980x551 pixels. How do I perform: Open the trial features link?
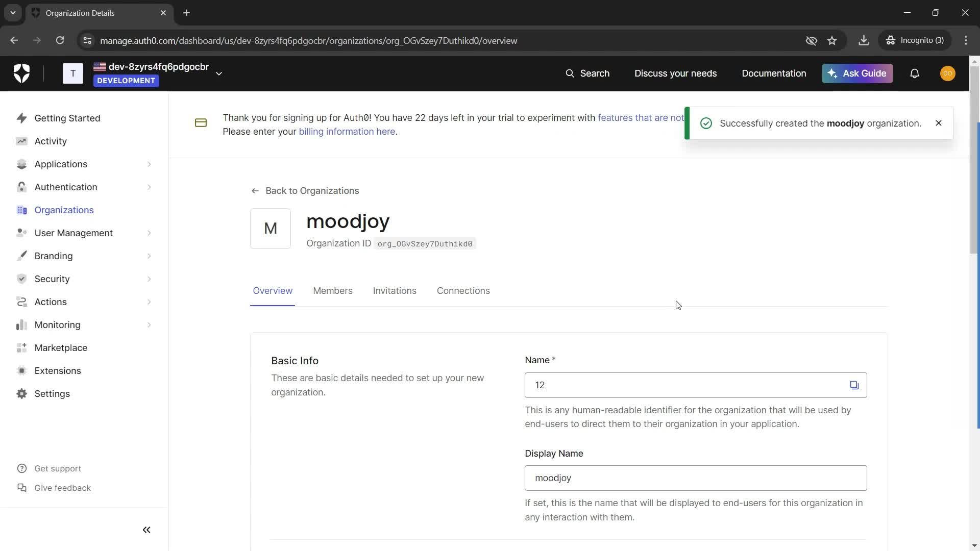click(x=641, y=118)
